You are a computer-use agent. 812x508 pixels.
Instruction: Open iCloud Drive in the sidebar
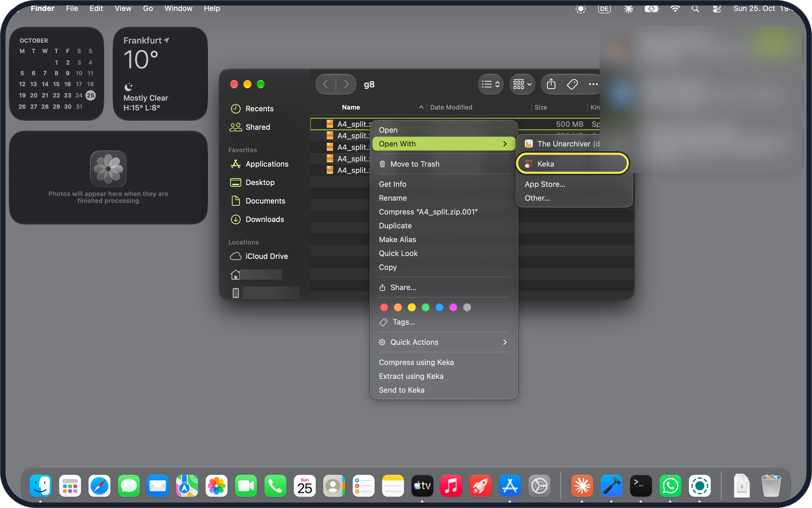pyautogui.click(x=259, y=256)
